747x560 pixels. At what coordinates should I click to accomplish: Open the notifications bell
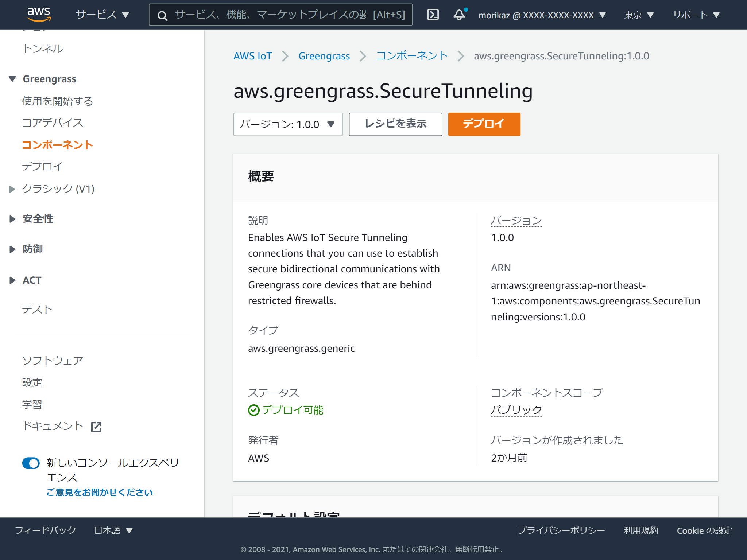point(459,15)
